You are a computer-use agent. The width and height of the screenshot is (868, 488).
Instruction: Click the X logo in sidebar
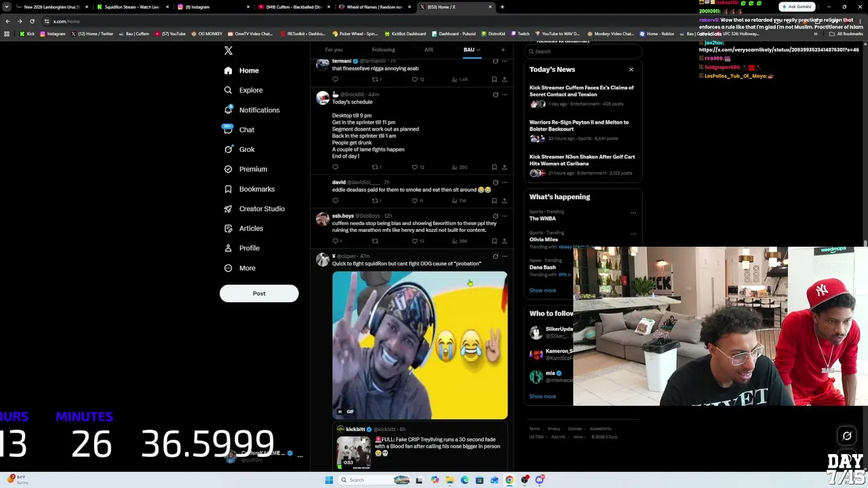click(229, 51)
